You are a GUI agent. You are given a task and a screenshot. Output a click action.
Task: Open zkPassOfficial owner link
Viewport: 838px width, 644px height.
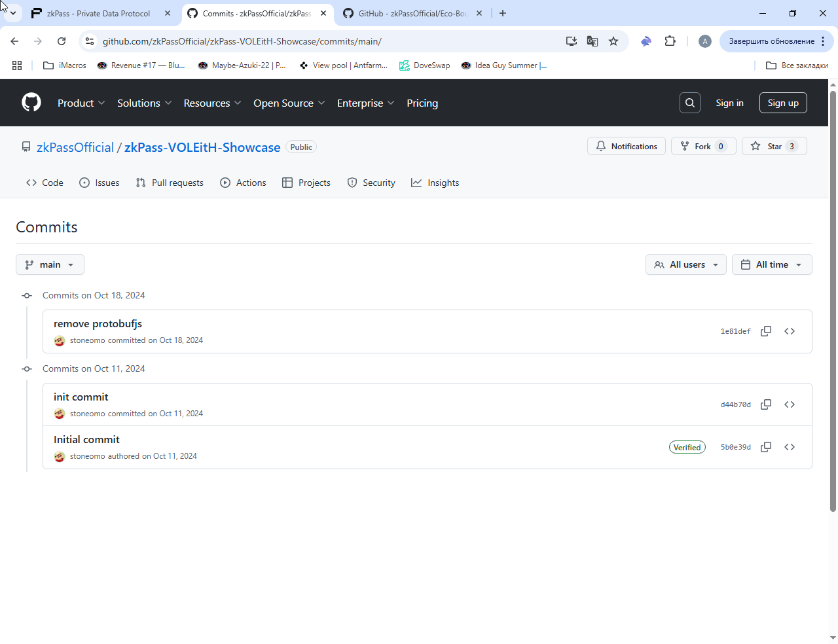75,147
